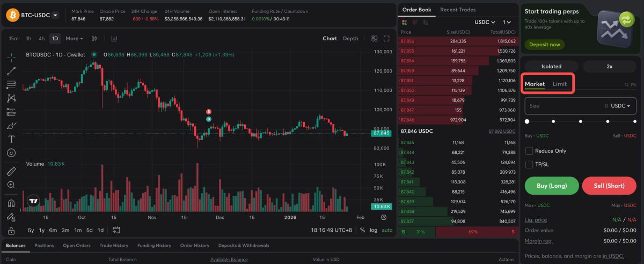This screenshot has height=264, width=644.
Task: Set chart range to 6m
Action: (53, 230)
